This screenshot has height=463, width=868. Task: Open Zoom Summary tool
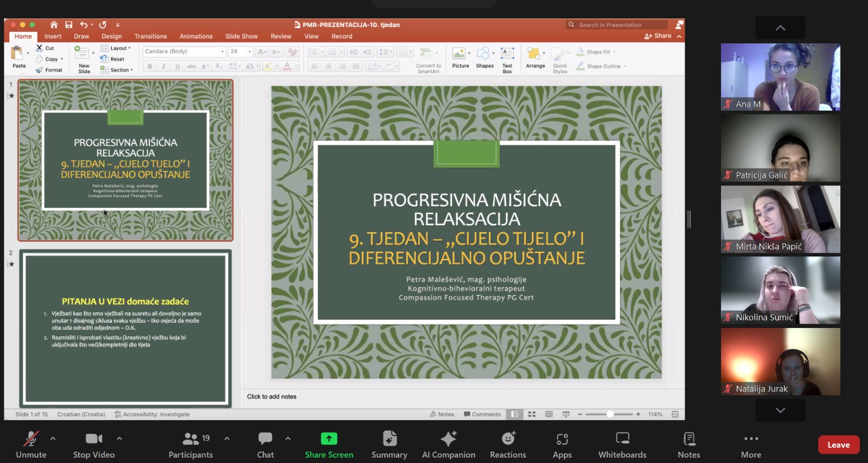tap(390, 445)
